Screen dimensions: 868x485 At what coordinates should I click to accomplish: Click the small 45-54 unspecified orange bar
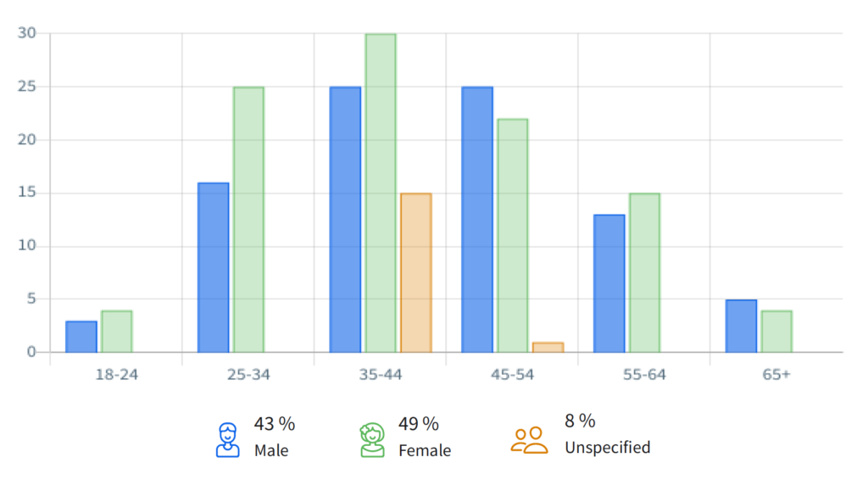(x=548, y=348)
